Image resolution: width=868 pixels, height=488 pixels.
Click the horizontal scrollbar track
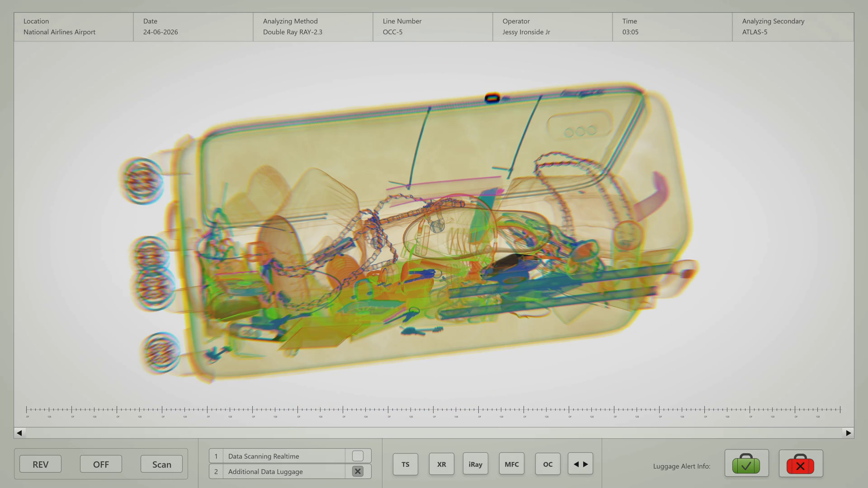click(434, 433)
